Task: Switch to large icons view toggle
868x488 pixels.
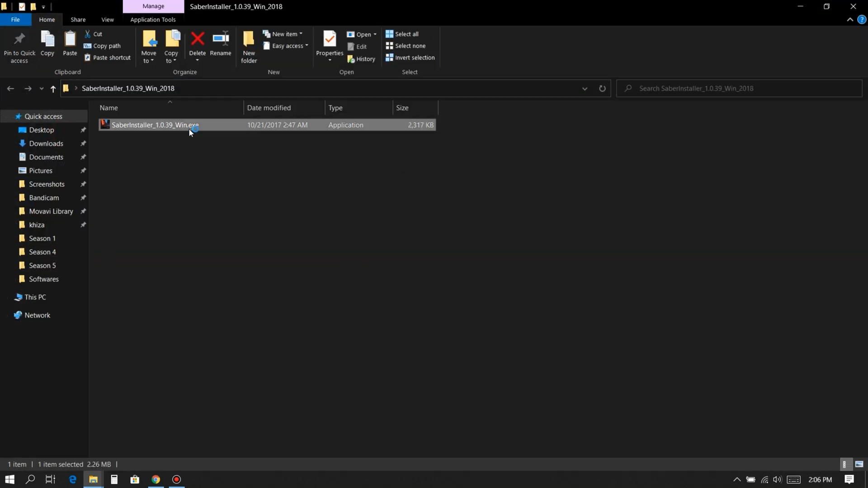Action: [859, 464]
